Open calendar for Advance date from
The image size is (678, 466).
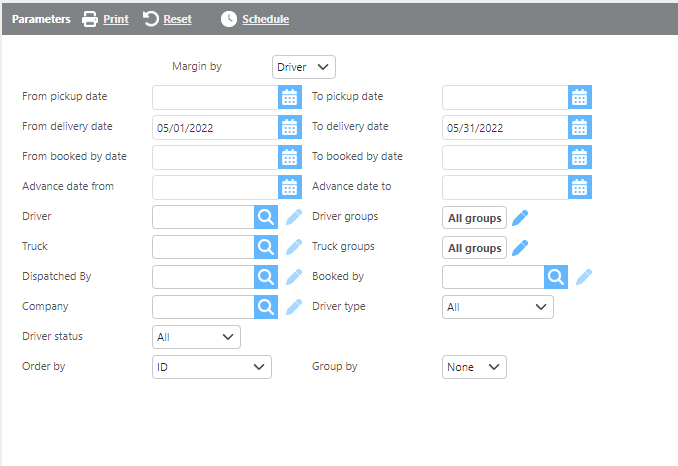click(x=289, y=187)
